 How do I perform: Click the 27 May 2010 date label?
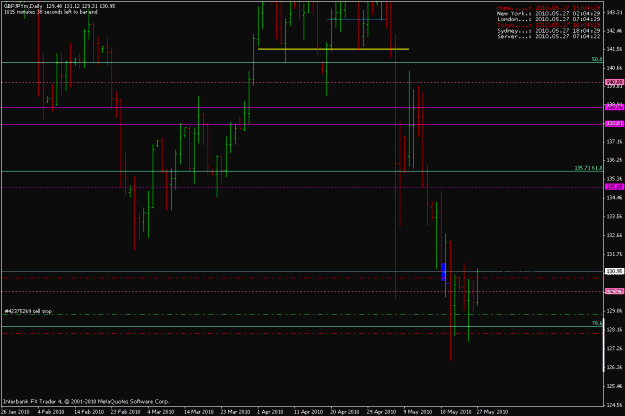(492, 412)
